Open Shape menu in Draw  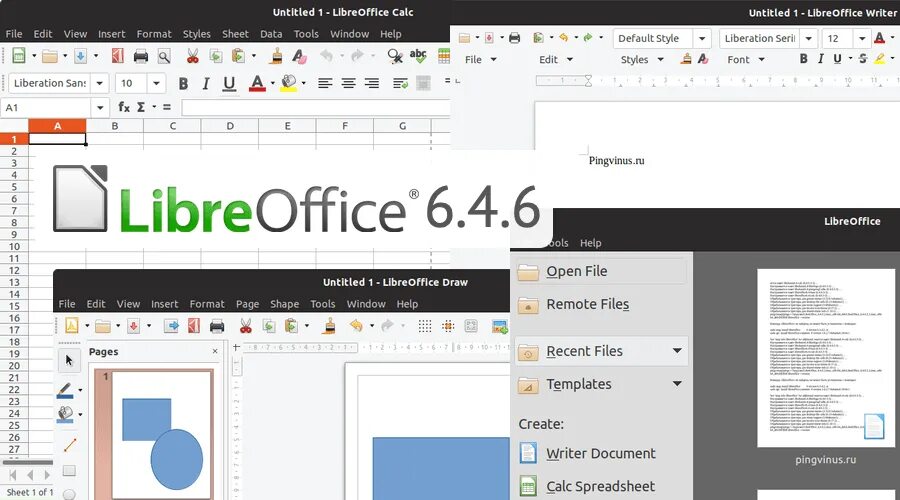[x=285, y=304]
